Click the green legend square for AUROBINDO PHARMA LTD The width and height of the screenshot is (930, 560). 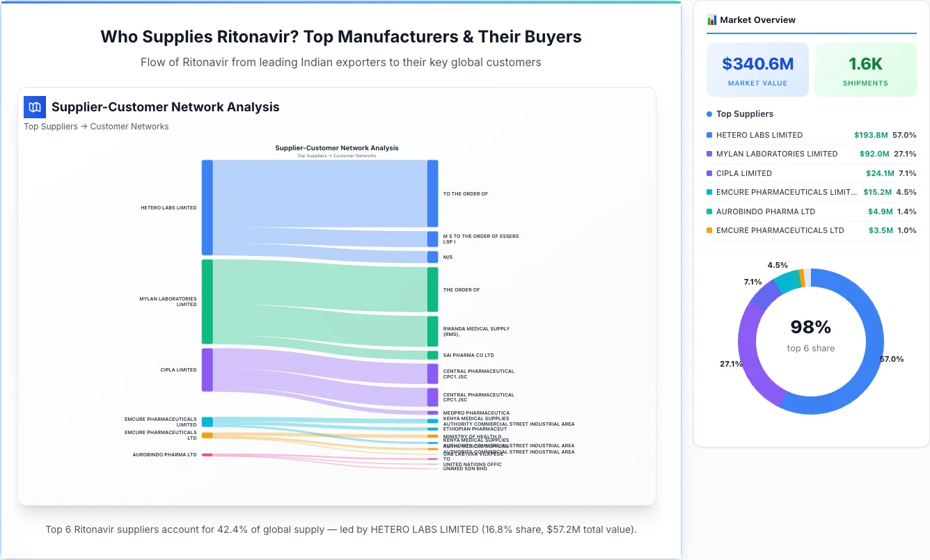tap(709, 211)
